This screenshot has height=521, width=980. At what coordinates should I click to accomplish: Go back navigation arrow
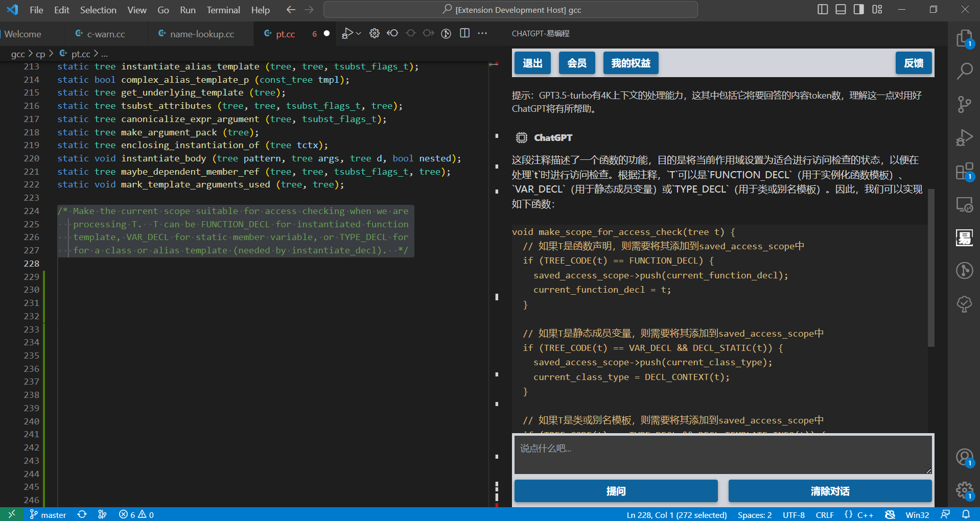coord(291,10)
